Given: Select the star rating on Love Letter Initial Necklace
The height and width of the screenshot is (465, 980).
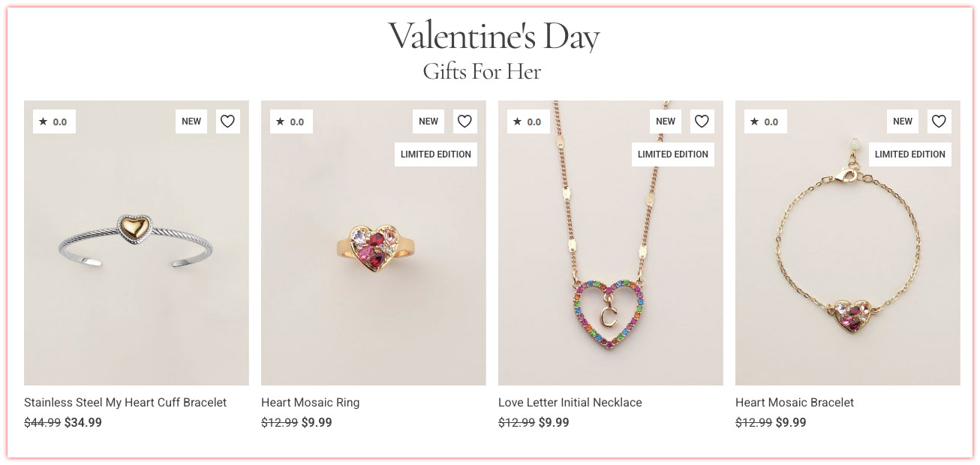Looking at the screenshot, I should tap(519, 121).
